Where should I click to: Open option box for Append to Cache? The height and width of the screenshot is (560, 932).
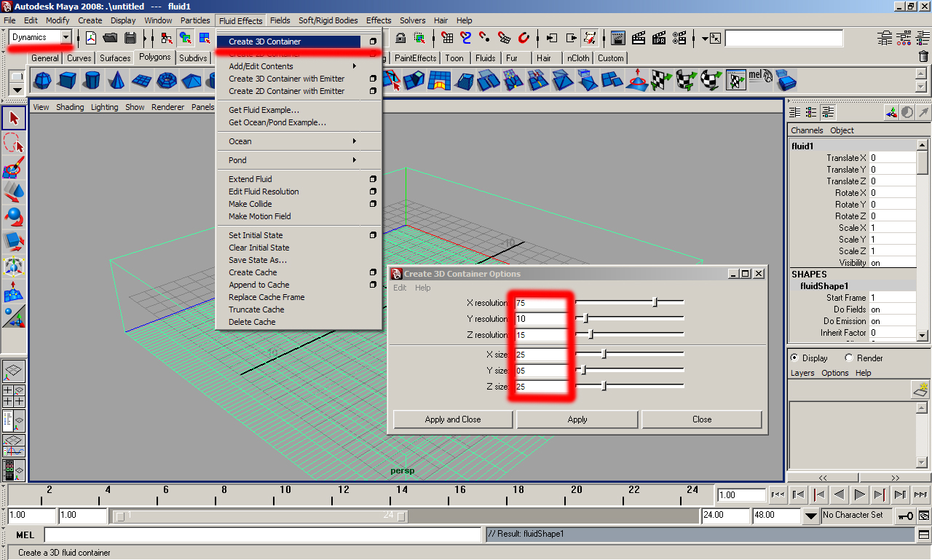373,285
